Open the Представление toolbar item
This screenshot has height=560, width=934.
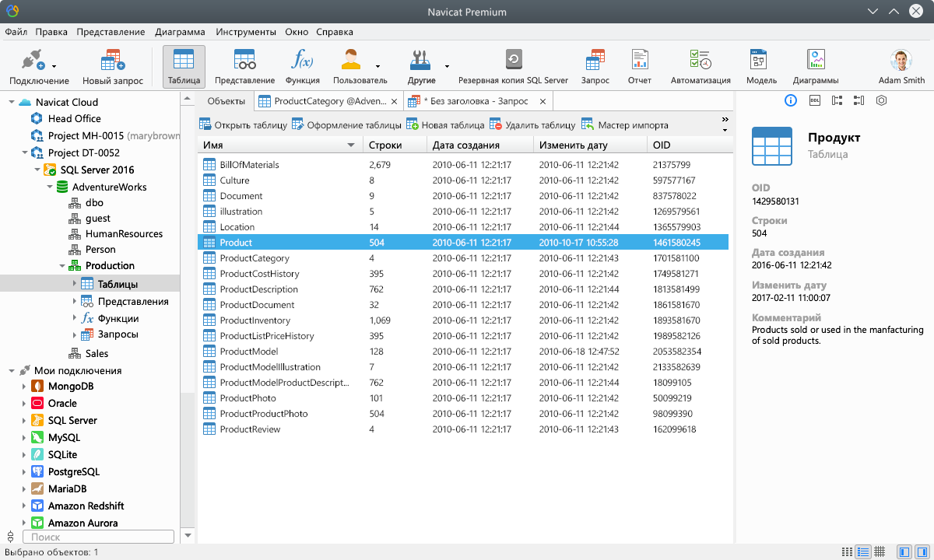pyautogui.click(x=244, y=67)
